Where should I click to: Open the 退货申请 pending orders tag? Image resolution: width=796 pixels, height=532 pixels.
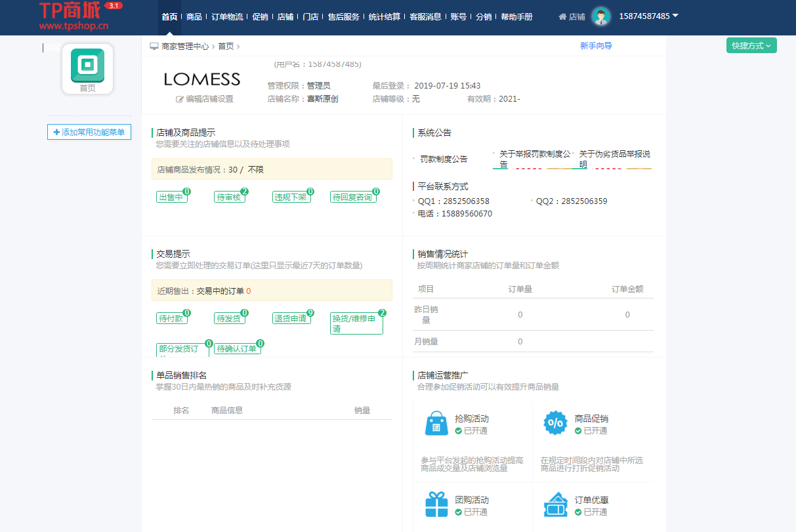coord(291,319)
